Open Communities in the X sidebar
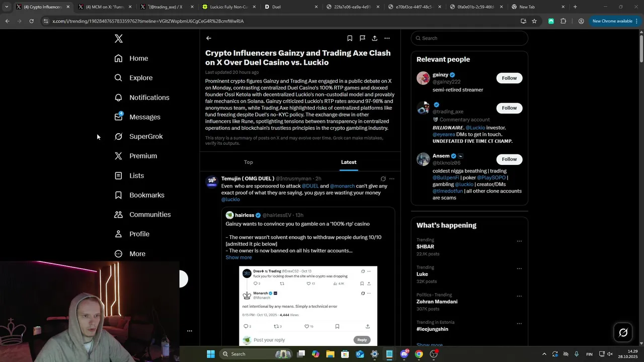The height and width of the screenshot is (362, 644). (x=142, y=215)
